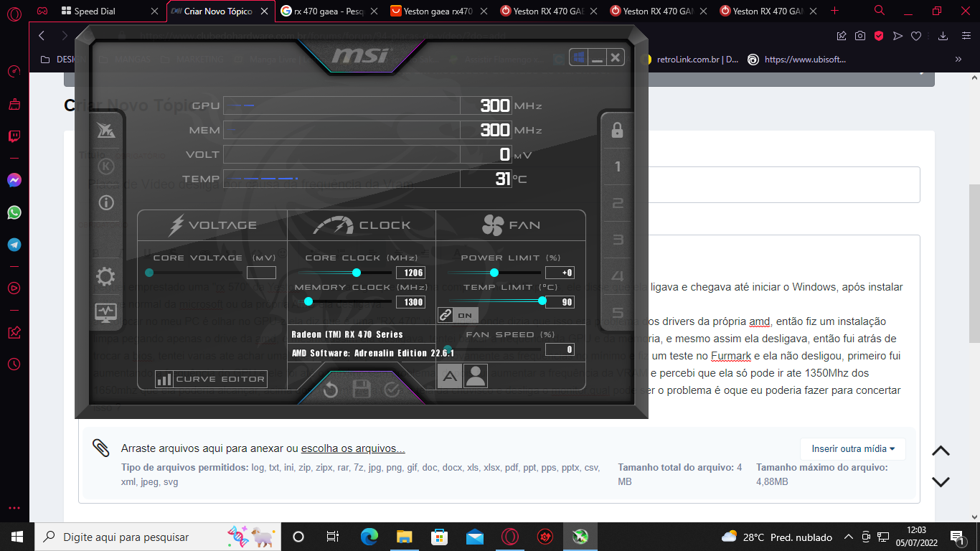The image size is (980, 551).
Task: Click the heart bookmark icon in address bar
Action: pos(916,36)
